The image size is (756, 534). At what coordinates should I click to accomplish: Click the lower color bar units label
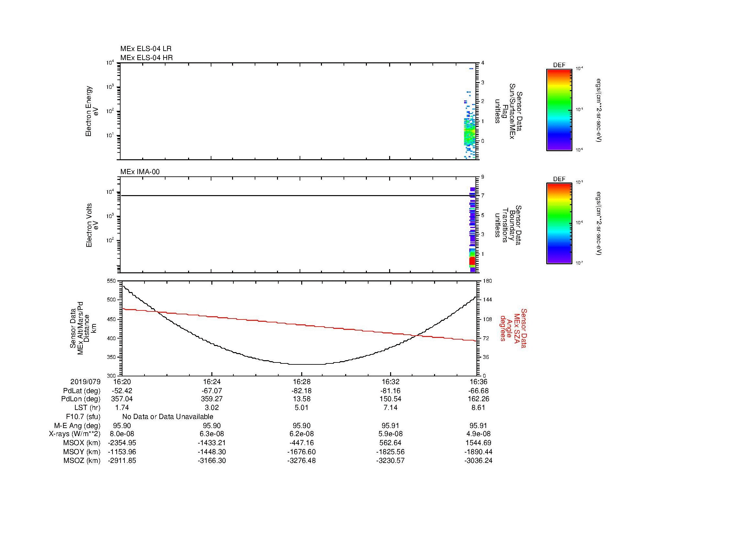click(599, 224)
